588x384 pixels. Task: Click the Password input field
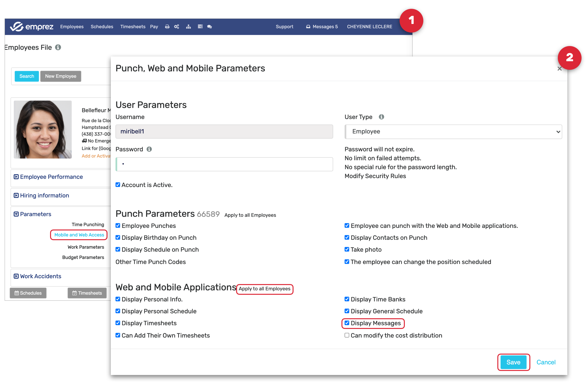point(224,164)
